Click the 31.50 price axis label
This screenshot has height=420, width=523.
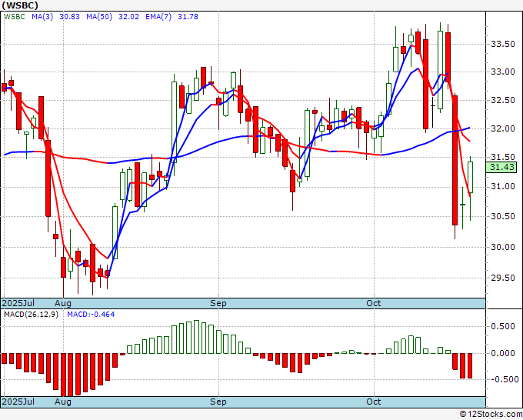coord(503,157)
